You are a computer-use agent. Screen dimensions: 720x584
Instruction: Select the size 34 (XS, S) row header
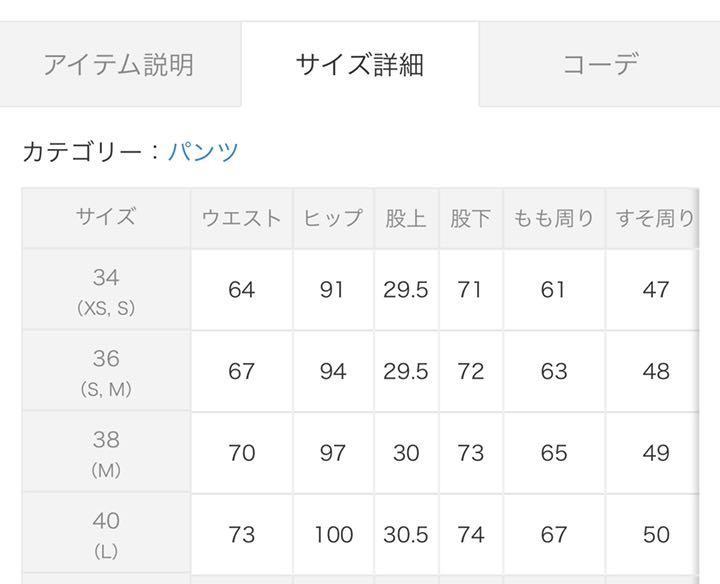(106, 290)
